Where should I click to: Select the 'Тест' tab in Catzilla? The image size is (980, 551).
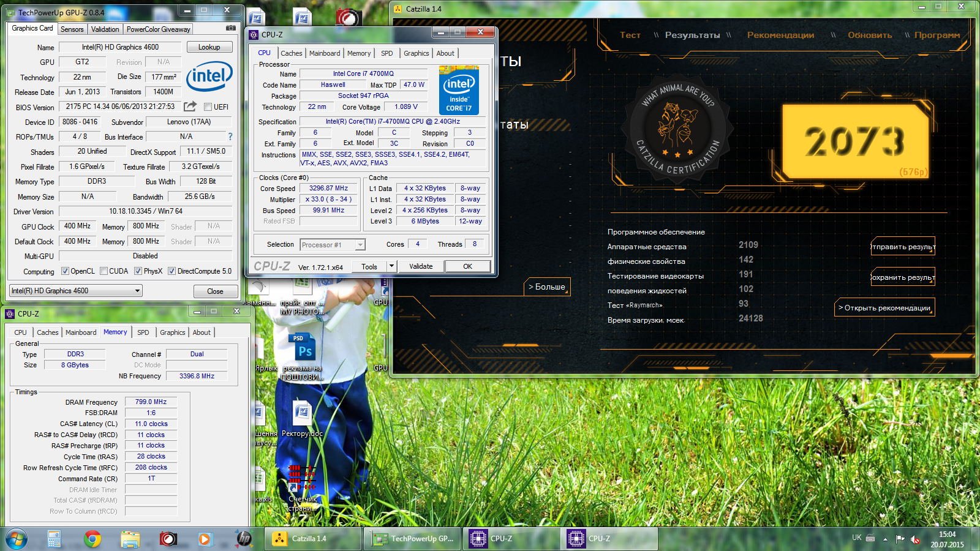pyautogui.click(x=630, y=35)
